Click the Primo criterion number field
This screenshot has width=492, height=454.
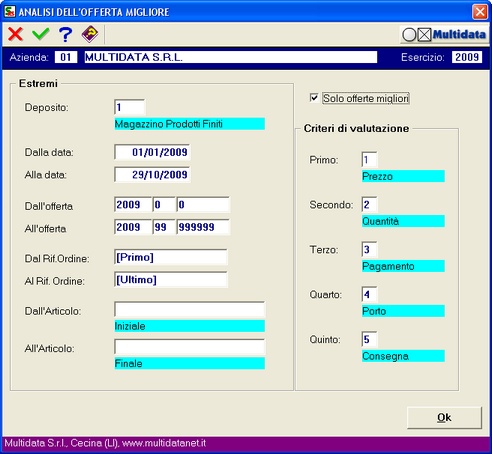tap(369, 160)
